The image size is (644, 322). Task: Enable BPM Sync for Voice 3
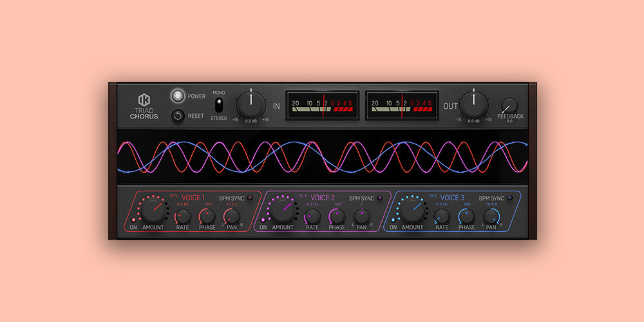click(x=509, y=198)
